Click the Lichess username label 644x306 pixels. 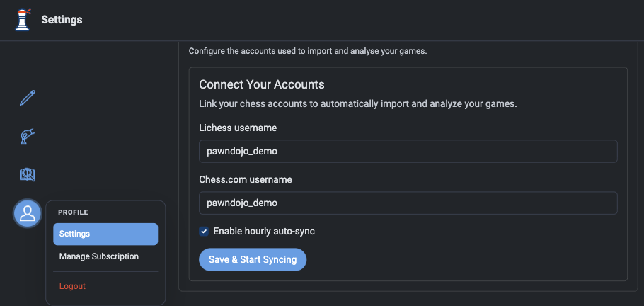(238, 128)
